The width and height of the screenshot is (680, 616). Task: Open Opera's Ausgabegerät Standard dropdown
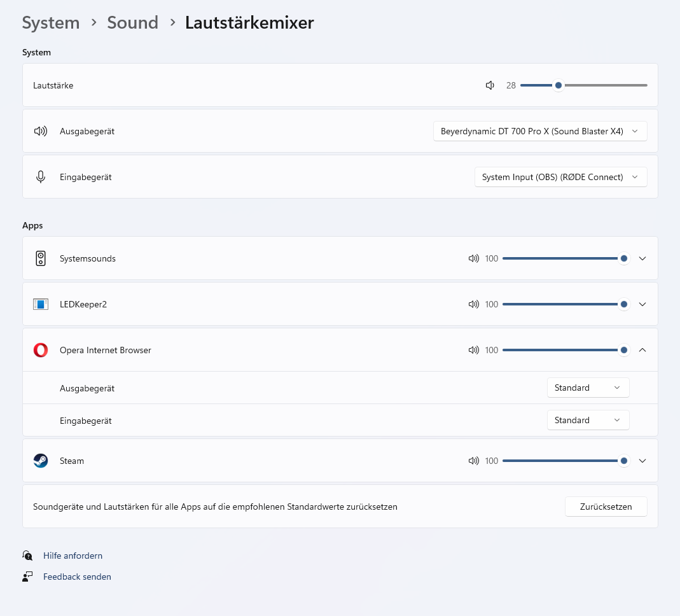588,388
